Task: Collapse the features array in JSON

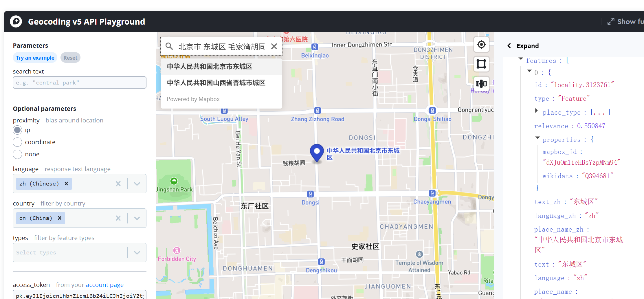Action: [x=521, y=59]
